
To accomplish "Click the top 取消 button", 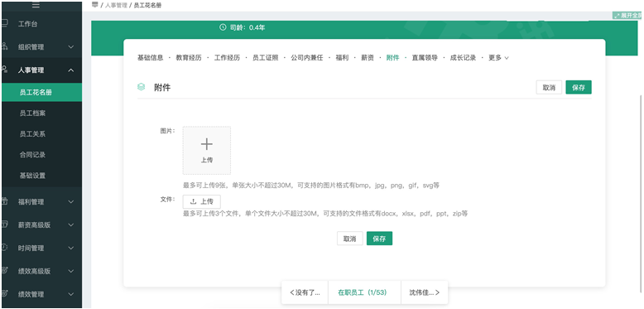I will click(549, 88).
